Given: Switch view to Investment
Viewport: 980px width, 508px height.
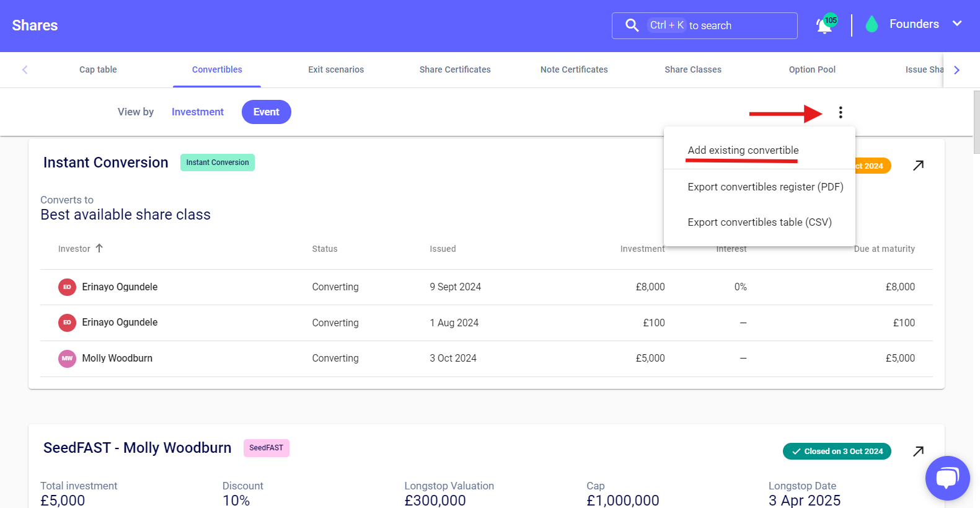Looking at the screenshot, I should pos(197,112).
